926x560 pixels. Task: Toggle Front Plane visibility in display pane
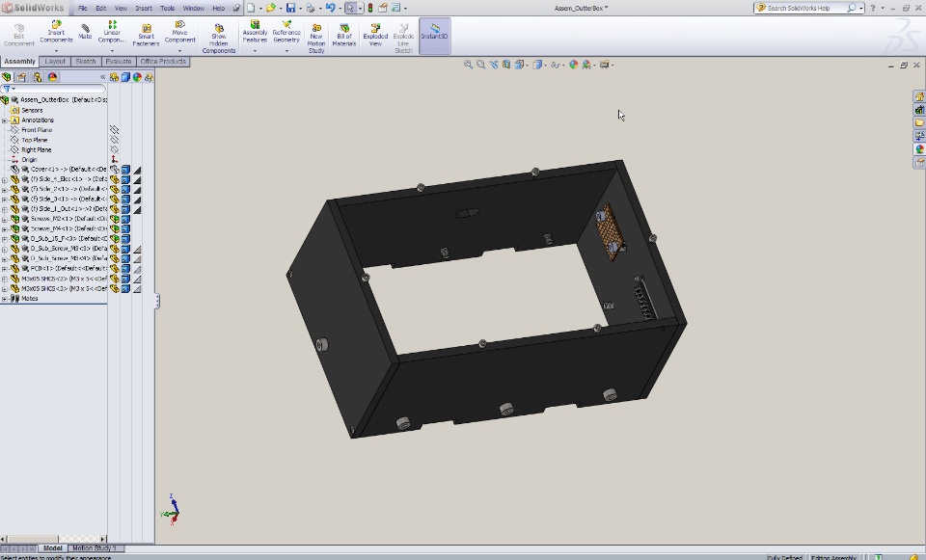[115, 130]
